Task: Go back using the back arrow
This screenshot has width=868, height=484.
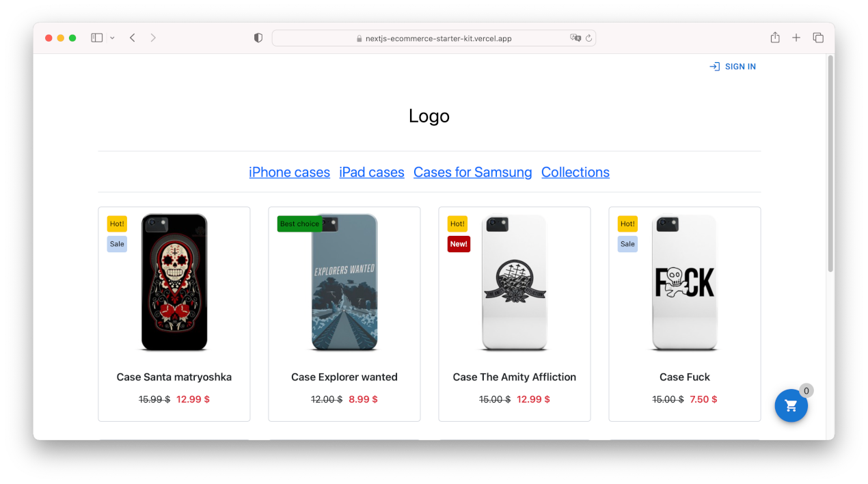Action: pyautogui.click(x=132, y=38)
